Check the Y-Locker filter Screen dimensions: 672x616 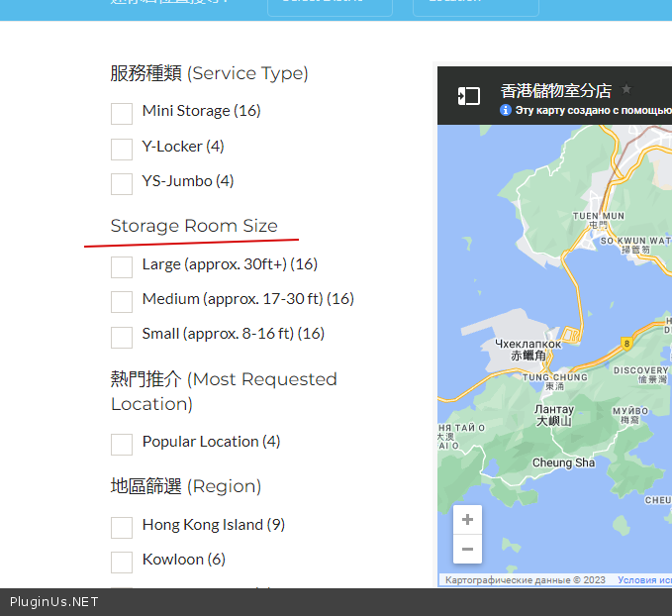pos(122,149)
